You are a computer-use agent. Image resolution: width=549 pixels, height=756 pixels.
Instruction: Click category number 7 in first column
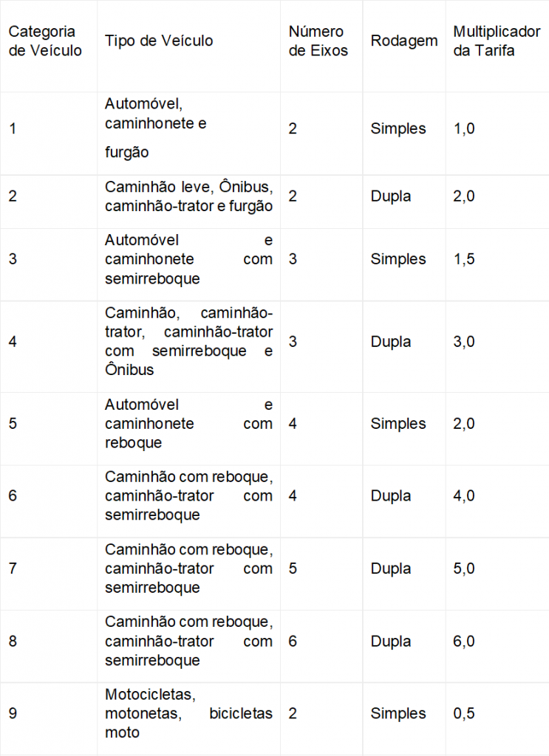(x=13, y=568)
